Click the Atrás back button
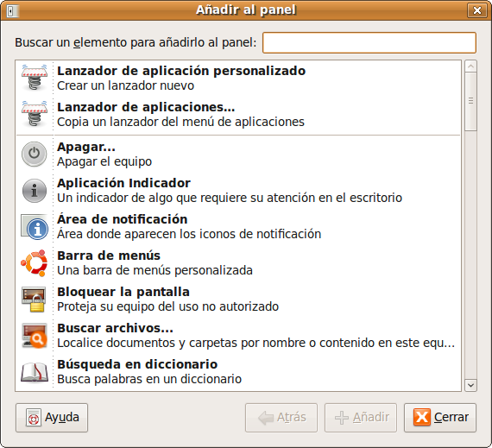Viewport: 492px width, 448px height. point(281,418)
